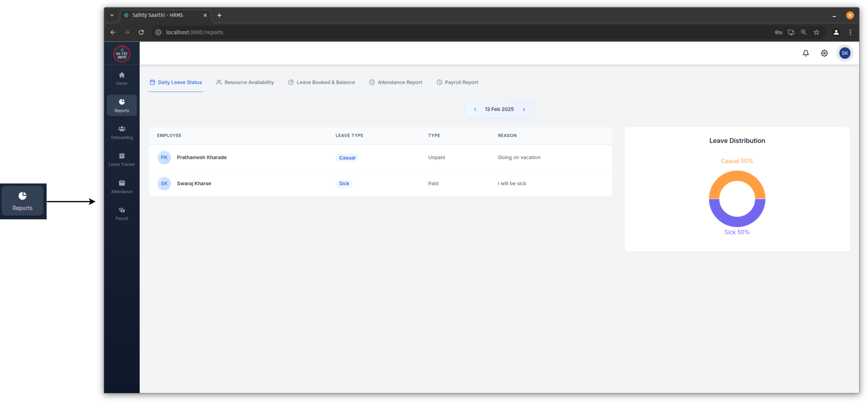Switch to Resource Availability tab

point(245,82)
